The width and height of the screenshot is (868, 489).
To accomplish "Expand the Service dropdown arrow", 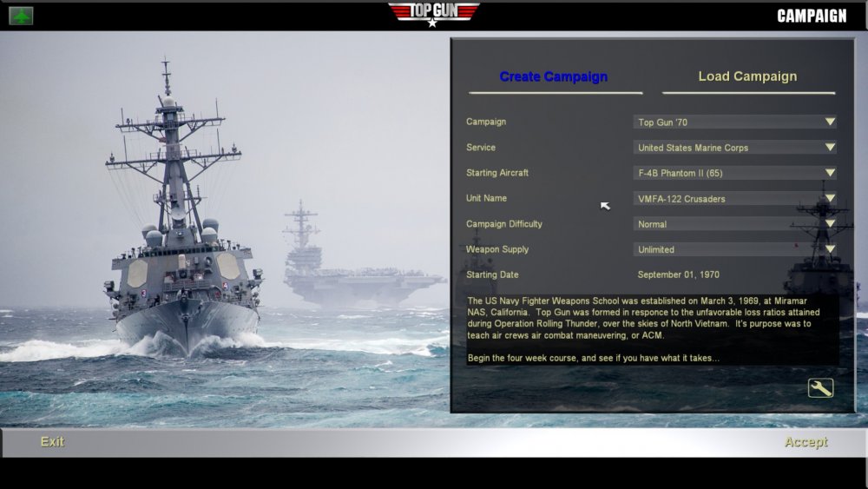I will click(x=830, y=148).
